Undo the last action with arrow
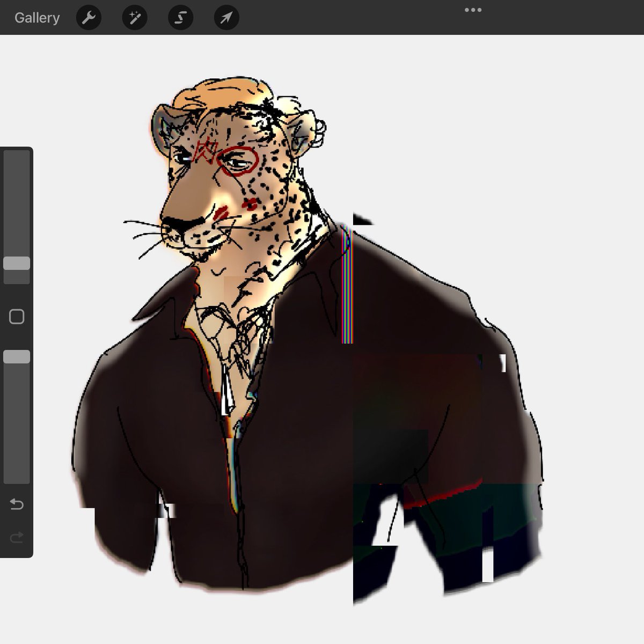The image size is (644, 644). (x=17, y=504)
